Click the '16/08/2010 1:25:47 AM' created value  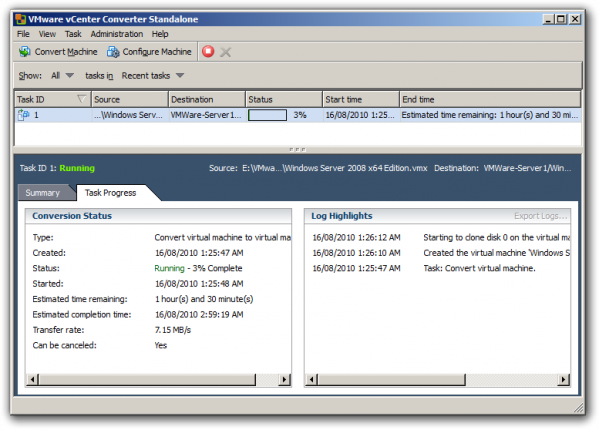point(199,253)
